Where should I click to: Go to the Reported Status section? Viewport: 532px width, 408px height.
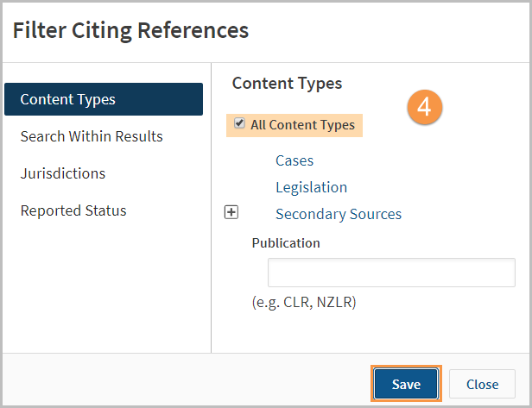click(x=73, y=210)
